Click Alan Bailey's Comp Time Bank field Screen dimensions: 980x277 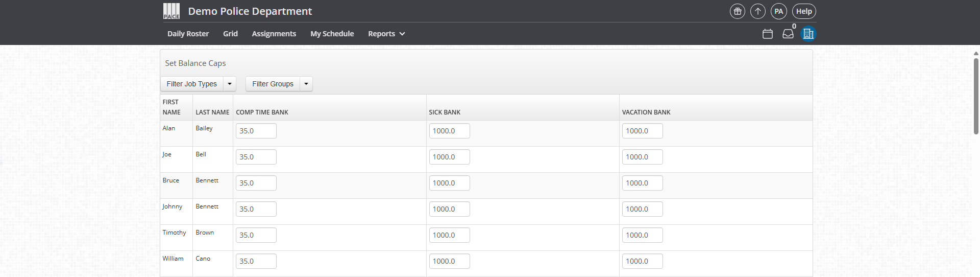click(256, 131)
